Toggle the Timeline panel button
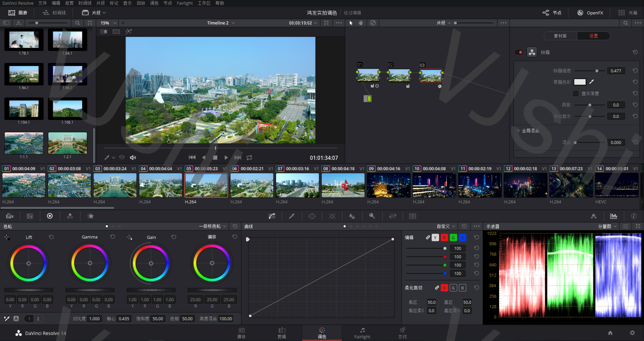The height and width of the screenshot is (341, 644). point(54,13)
